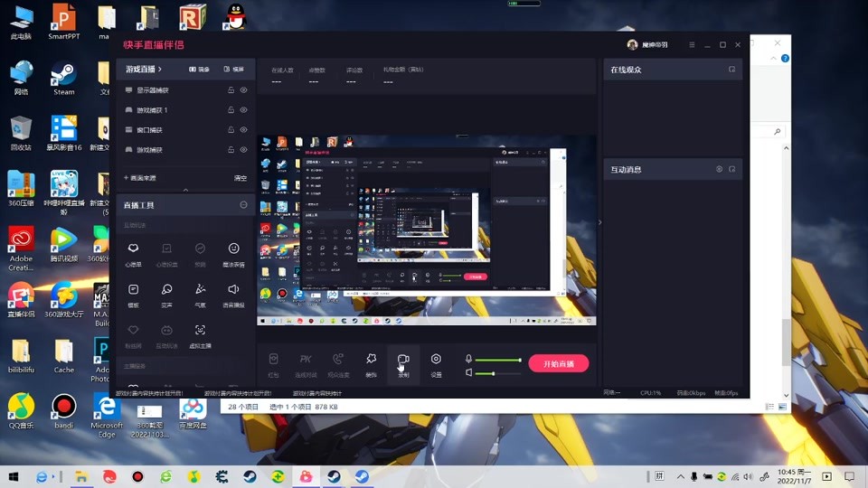Show hidden system tray icons chevron

(x=680, y=476)
